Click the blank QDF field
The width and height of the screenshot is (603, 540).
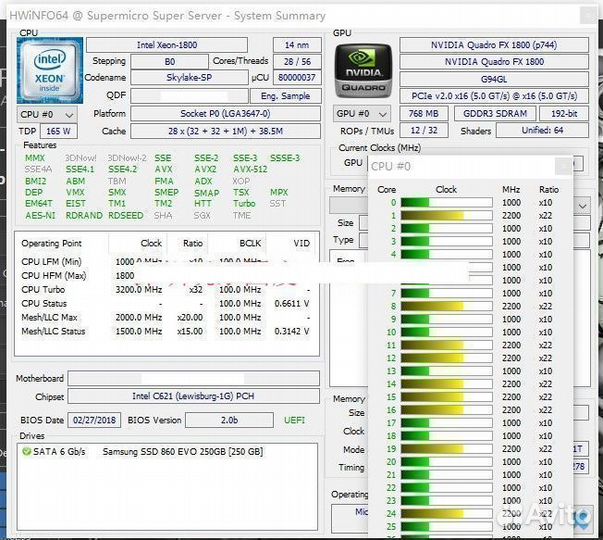pyautogui.click(x=189, y=96)
